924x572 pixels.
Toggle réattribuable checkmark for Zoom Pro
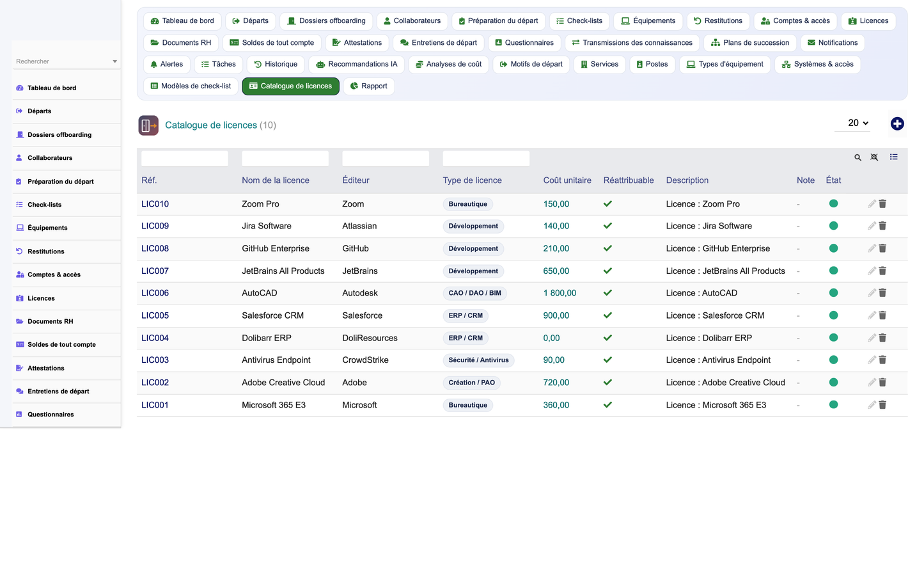pos(607,203)
